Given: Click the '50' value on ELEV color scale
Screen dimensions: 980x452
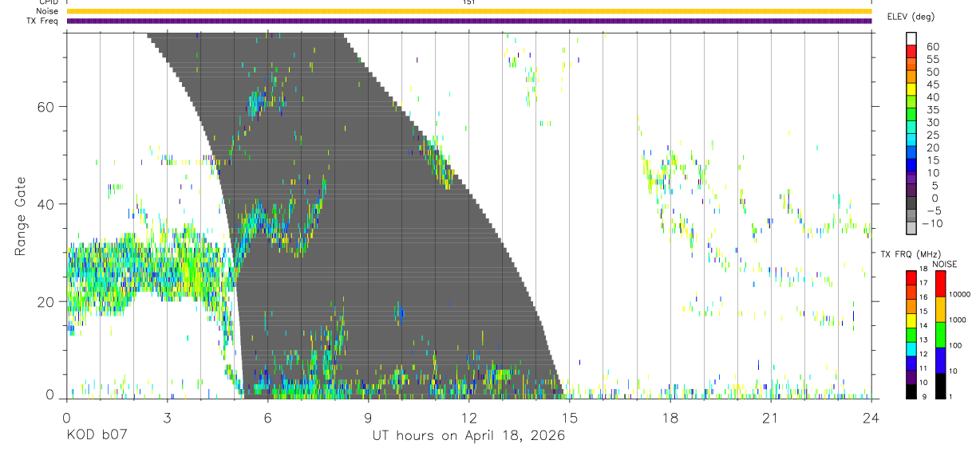Looking at the screenshot, I should click(933, 72).
